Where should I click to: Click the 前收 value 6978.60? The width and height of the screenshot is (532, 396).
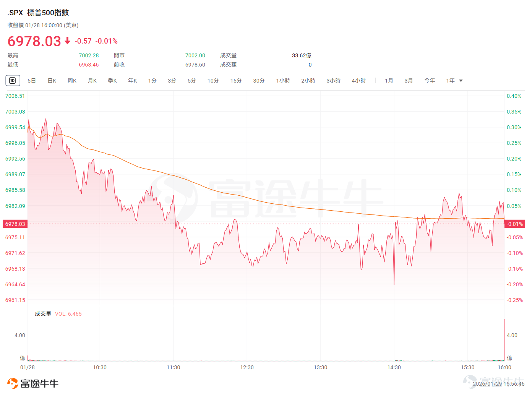click(195, 65)
